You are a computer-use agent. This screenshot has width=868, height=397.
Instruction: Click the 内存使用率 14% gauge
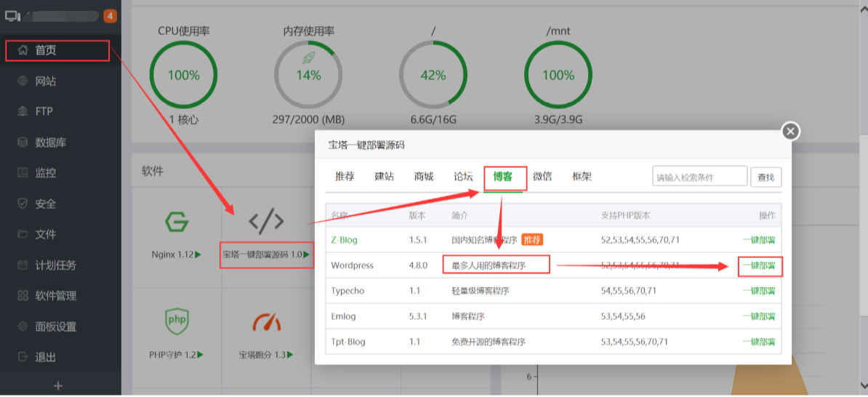pyautogui.click(x=308, y=75)
